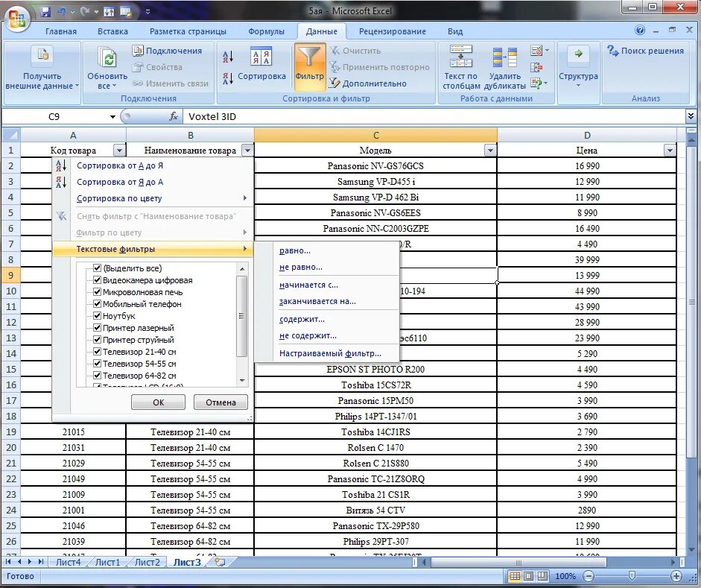
Task: Uncheck Мобильный телефон
Action: (97, 304)
